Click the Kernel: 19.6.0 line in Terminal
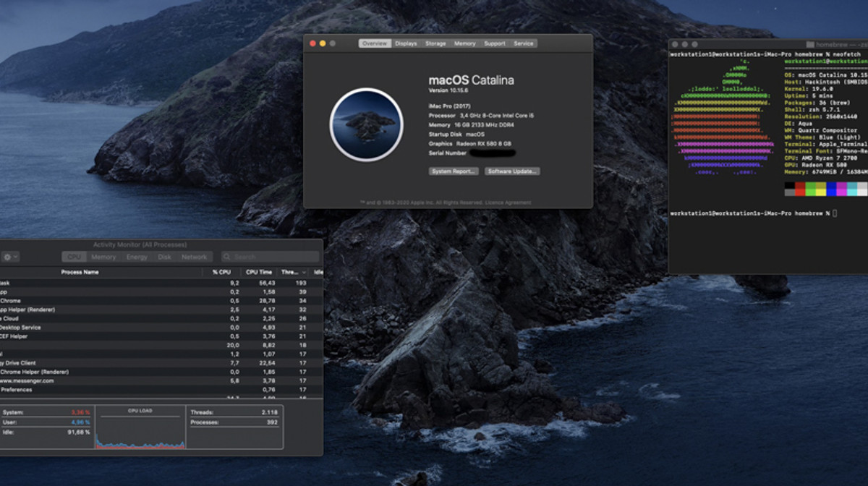The height and width of the screenshot is (486, 868). click(808, 89)
